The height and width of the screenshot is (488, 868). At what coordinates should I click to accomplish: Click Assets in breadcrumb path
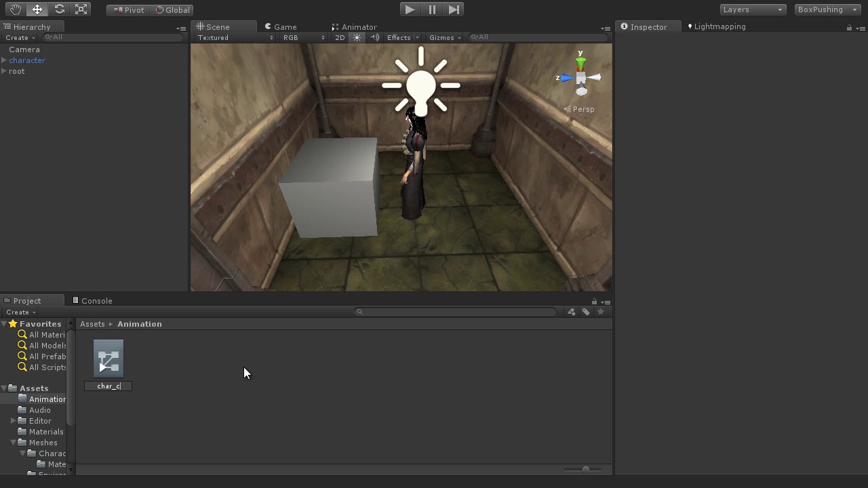[92, 324]
